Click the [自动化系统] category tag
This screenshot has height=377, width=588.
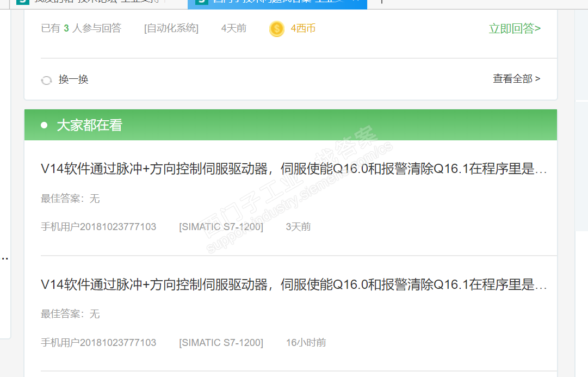pos(171,28)
